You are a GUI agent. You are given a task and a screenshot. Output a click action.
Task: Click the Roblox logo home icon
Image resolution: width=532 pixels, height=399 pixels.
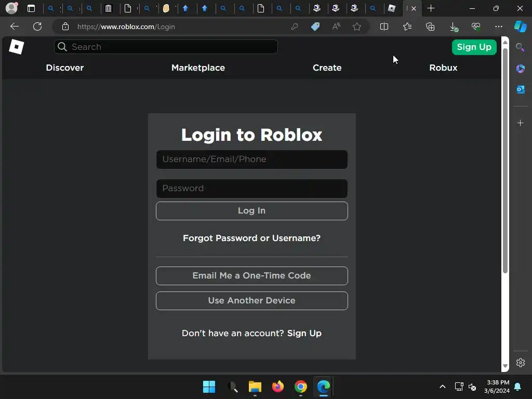[x=16, y=46]
